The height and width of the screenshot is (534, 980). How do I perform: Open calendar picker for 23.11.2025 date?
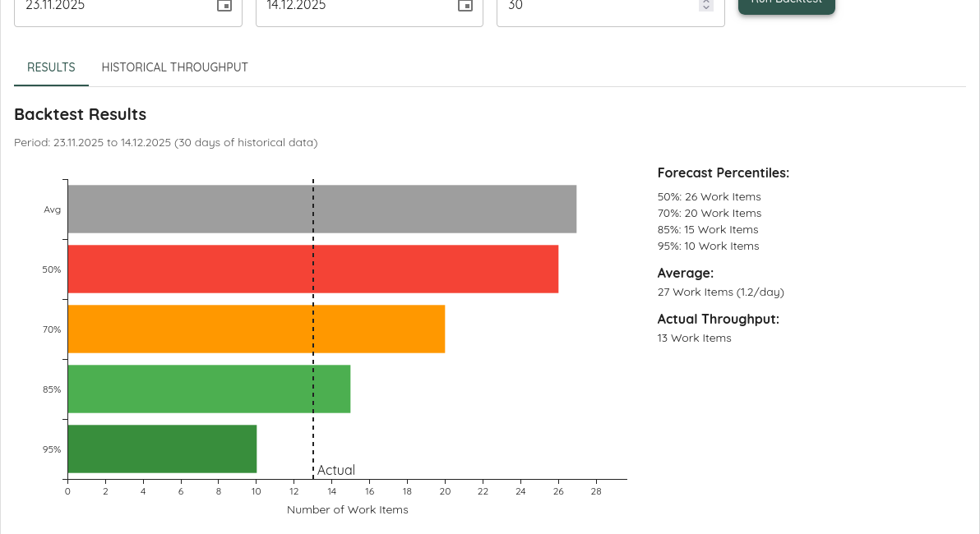pyautogui.click(x=224, y=6)
